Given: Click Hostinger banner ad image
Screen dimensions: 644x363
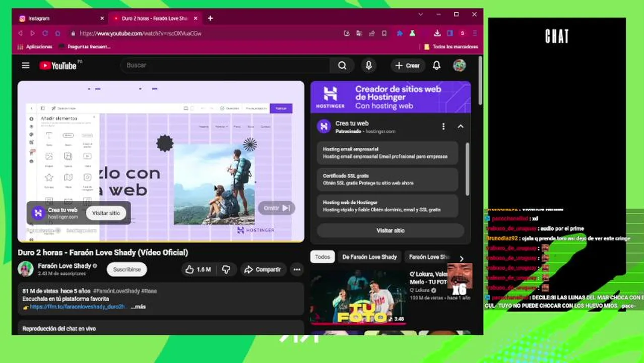Looking at the screenshot, I should [x=391, y=97].
